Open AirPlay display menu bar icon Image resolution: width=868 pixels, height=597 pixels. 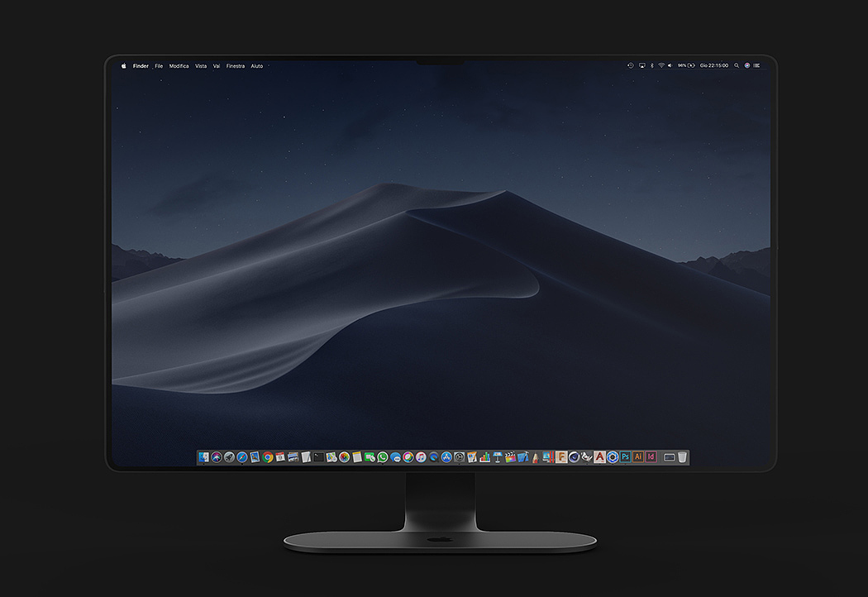click(642, 65)
